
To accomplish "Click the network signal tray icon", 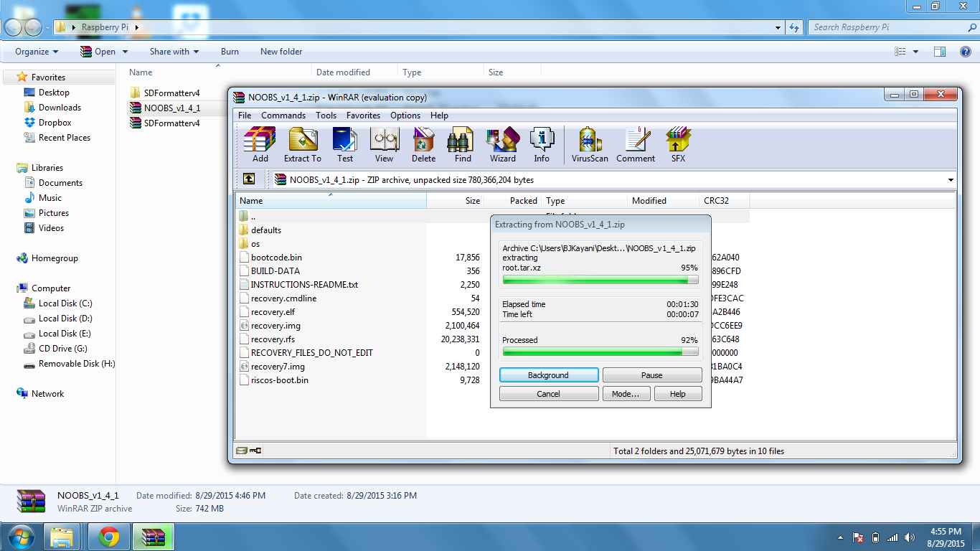I will coord(892,537).
